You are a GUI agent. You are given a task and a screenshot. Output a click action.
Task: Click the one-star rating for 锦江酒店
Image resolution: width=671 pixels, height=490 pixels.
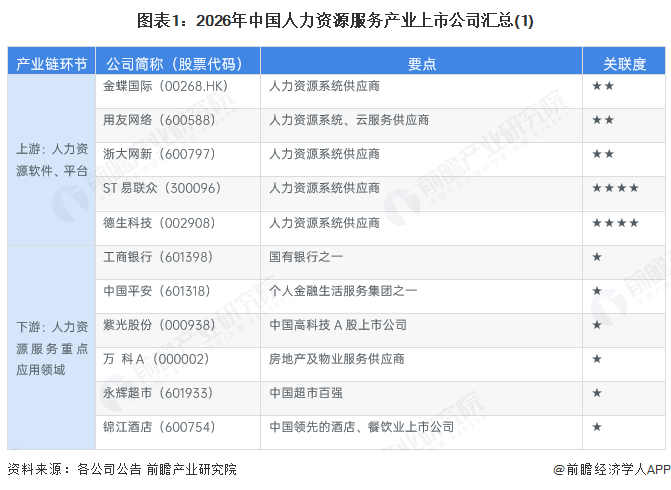[597, 427]
